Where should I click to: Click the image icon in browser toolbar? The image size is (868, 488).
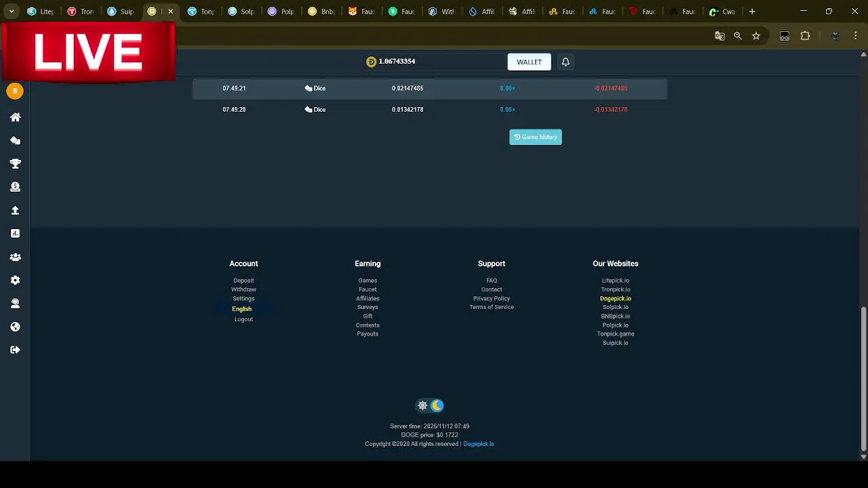(785, 36)
